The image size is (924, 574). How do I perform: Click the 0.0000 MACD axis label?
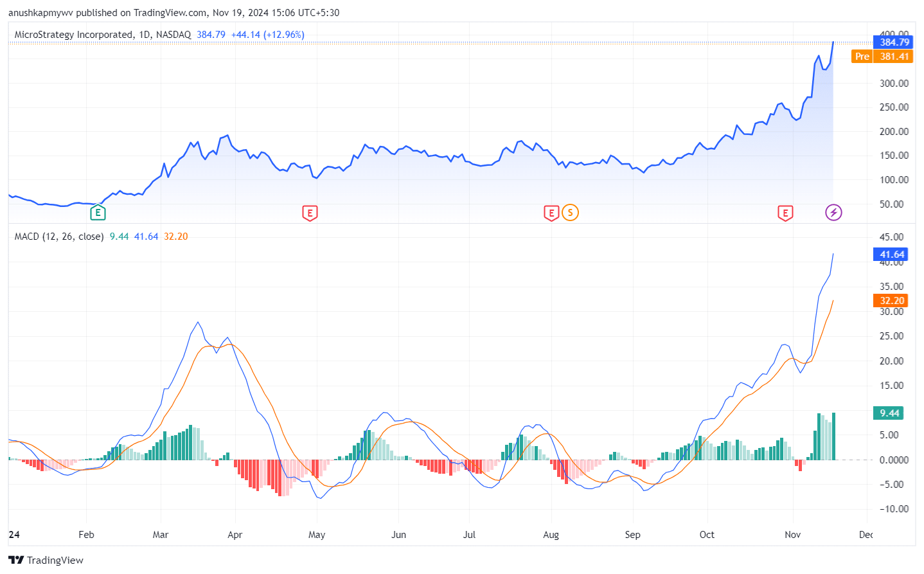click(894, 460)
